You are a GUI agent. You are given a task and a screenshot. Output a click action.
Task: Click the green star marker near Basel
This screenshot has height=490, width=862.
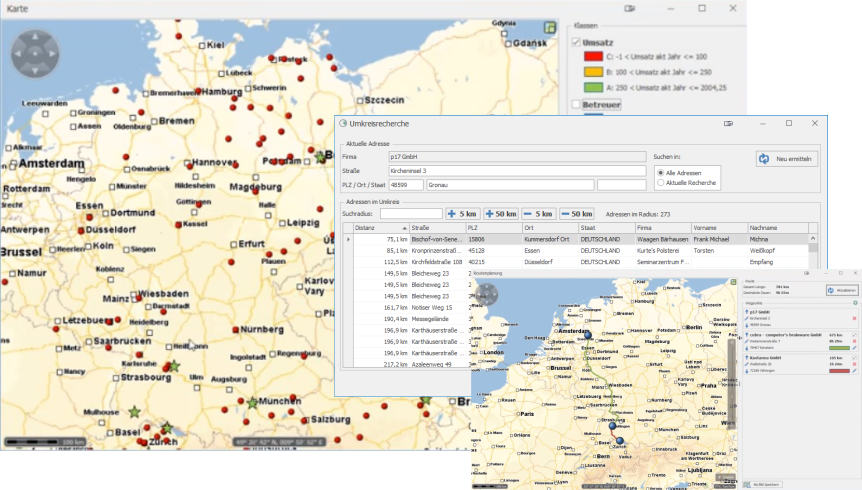(x=134, y=411)
